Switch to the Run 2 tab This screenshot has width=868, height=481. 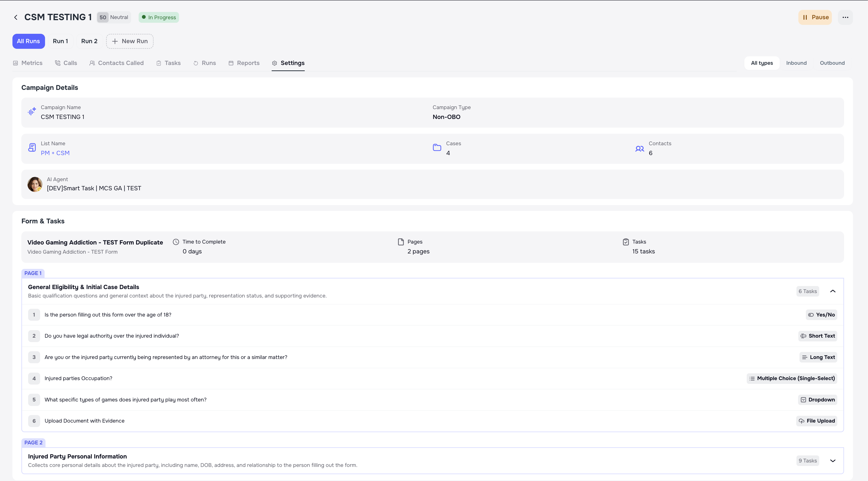(x=89, y=41)
